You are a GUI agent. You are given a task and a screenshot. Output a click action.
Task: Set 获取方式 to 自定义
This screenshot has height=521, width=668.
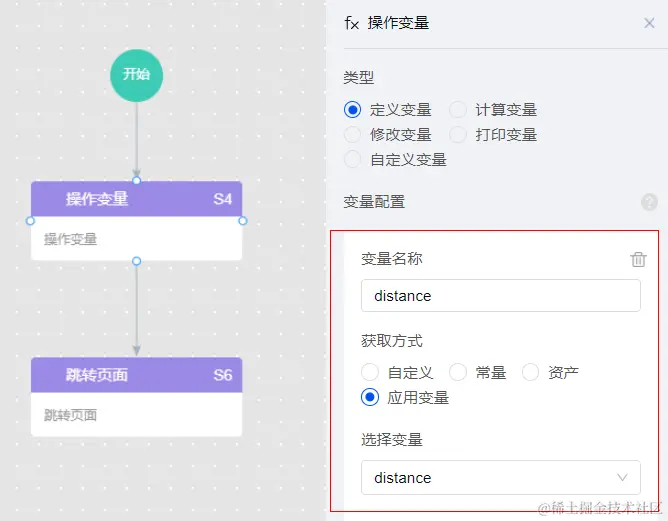click(370, 372)
